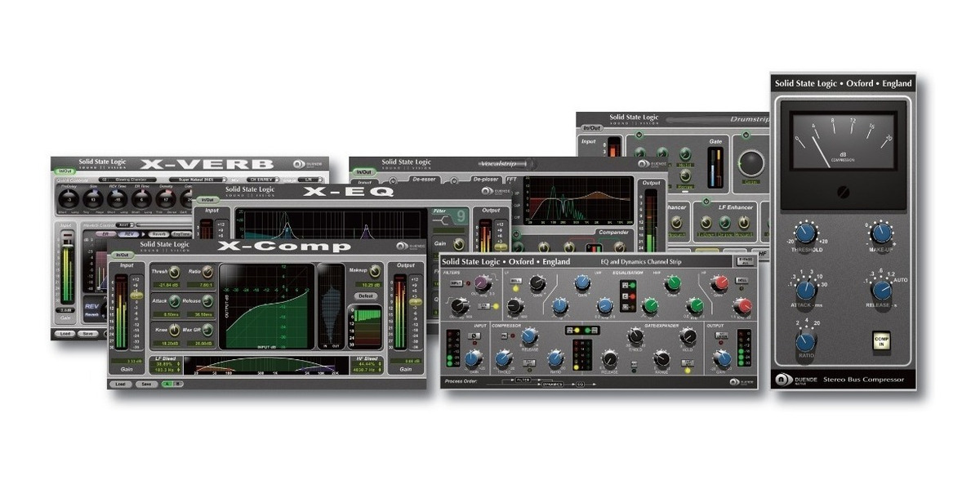
Task: Click the Output gain fader in X-Comp
Action: tap(416, 301)
